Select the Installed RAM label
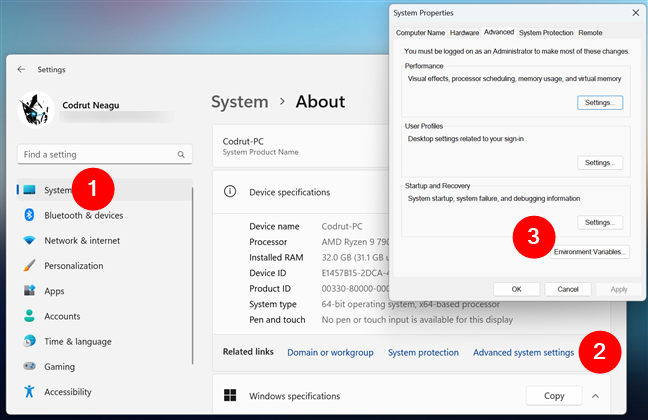 [x=276, y=257]
